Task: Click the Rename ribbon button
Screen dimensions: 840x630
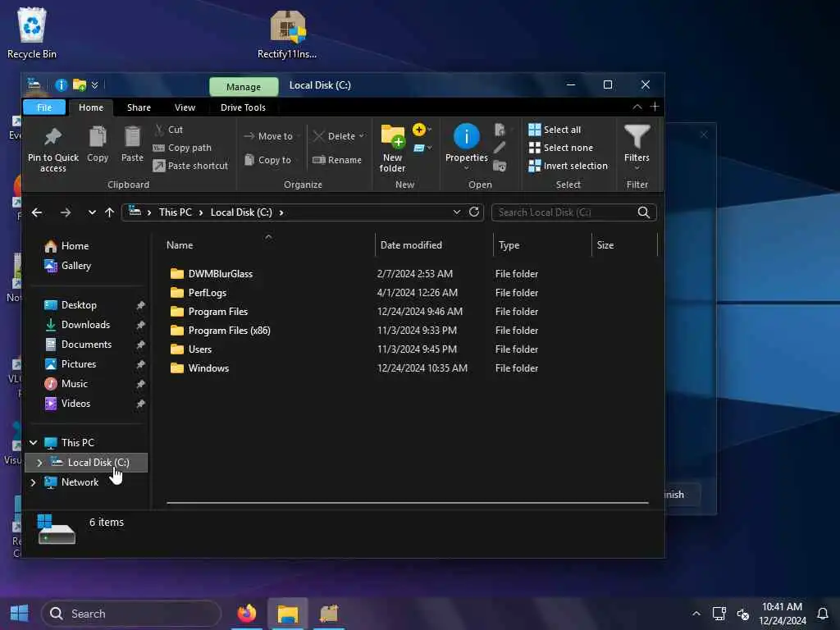Action: click(x=337, y=160)
